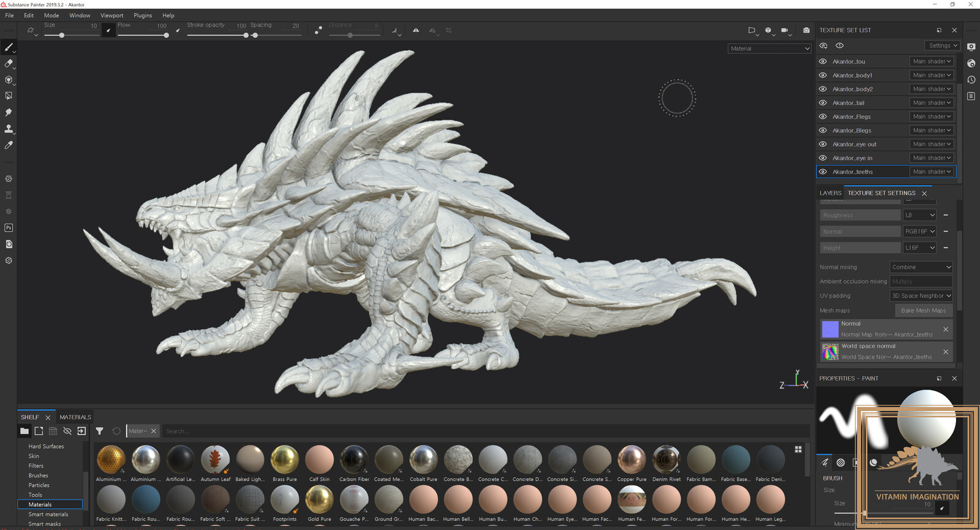Switch to the MATERIALS shelf tab
980x530 pixels.
tap(75, 417)
